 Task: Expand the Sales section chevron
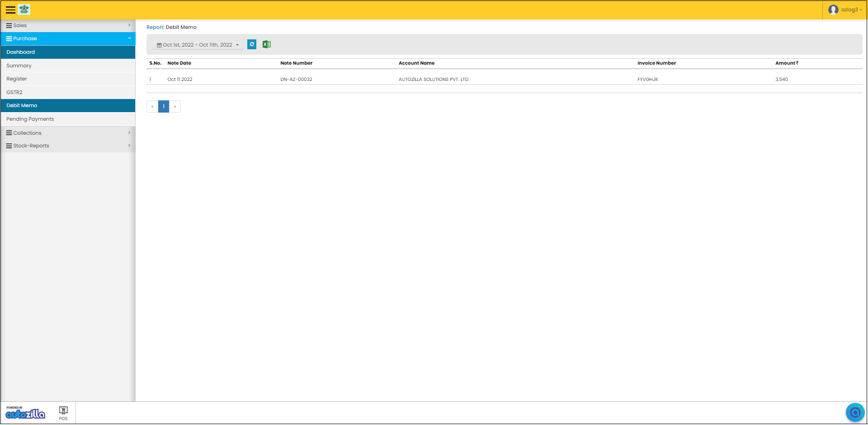129,25
